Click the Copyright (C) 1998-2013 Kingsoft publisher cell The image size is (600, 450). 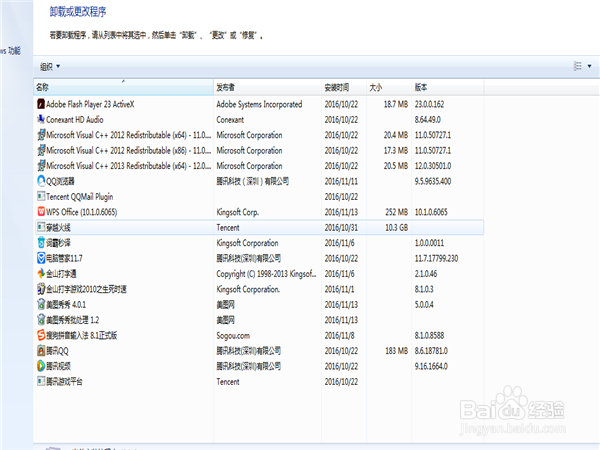pyautogui.click(x=266, y=274)
